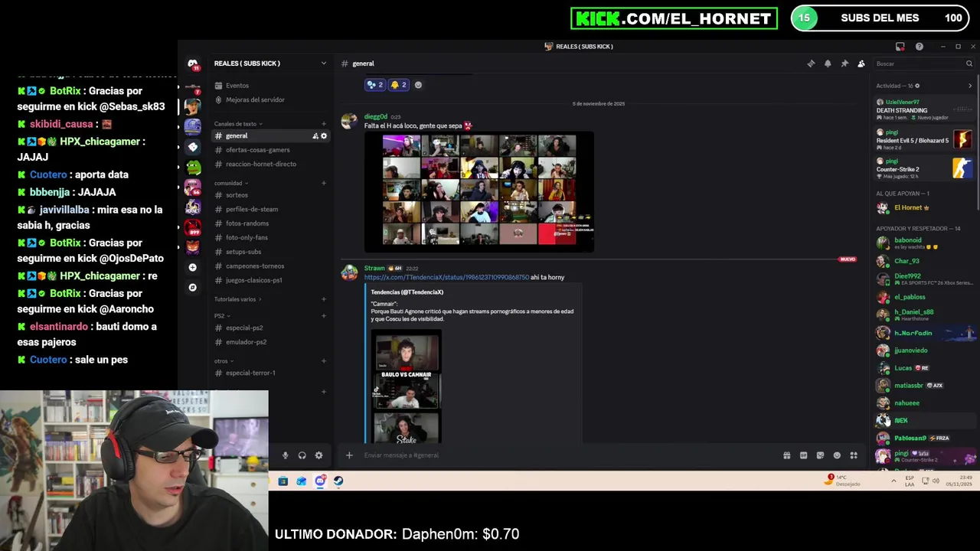Toggle yellow duck reaction with count 2
Image resolution: width=980 pixels, height=551 pixels.
point(399,85)
